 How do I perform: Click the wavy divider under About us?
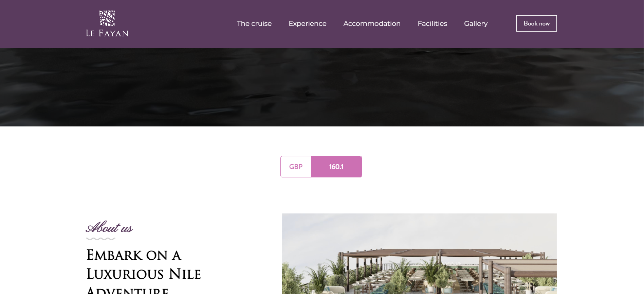coord(100,239)
